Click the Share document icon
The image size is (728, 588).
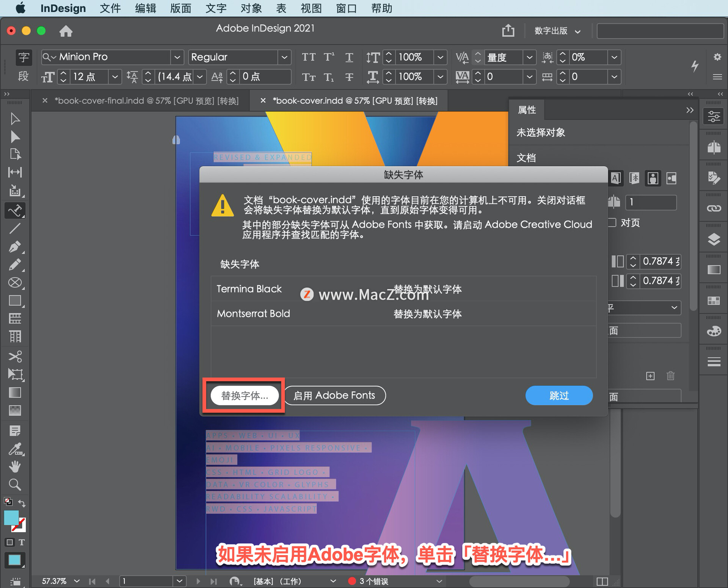coord(508,31)
